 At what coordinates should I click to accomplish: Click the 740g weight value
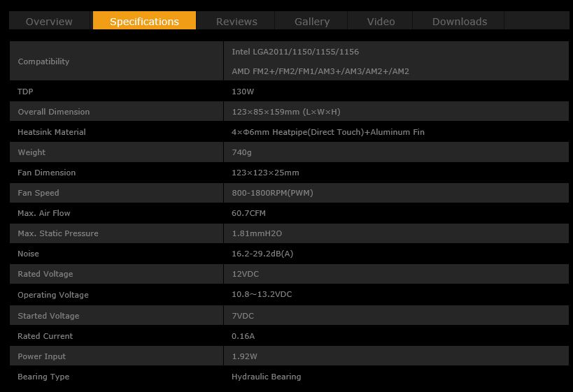point(241,152)
